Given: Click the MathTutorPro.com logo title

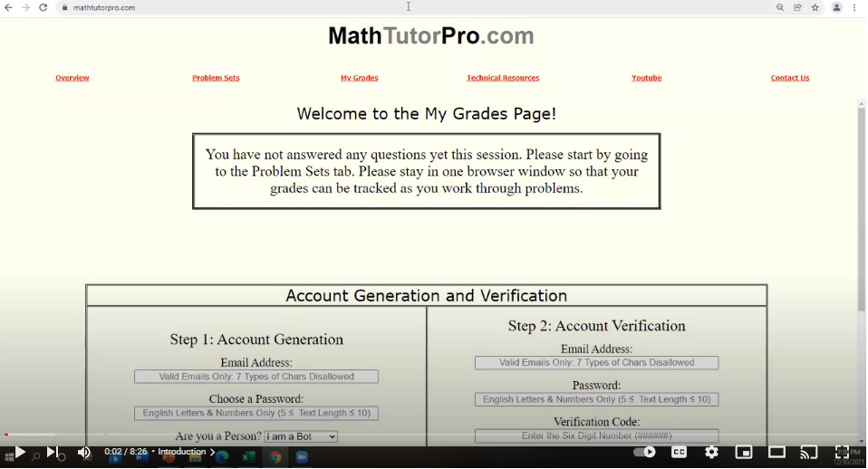Looking at the screenshot, I should 430,36.
